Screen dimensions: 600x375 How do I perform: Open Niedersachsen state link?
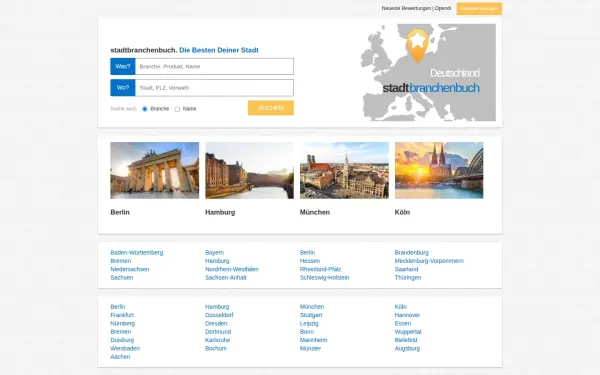click(x=130, y=269)
